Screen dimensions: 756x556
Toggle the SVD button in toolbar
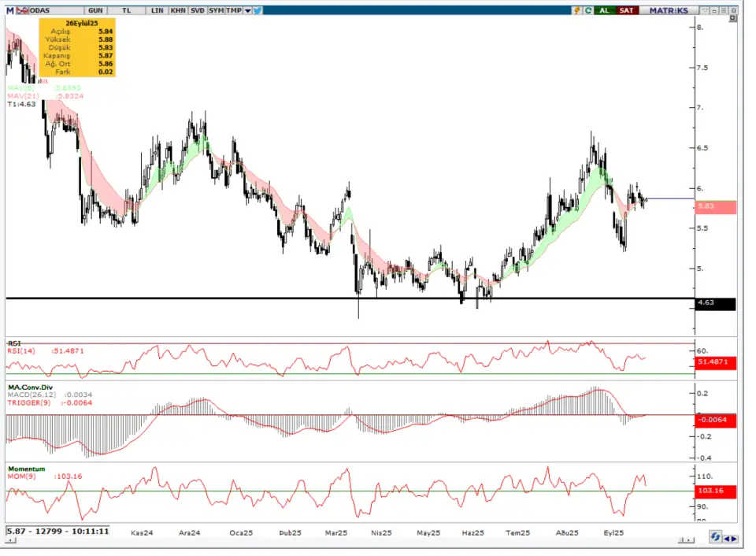tap(196, 10)
